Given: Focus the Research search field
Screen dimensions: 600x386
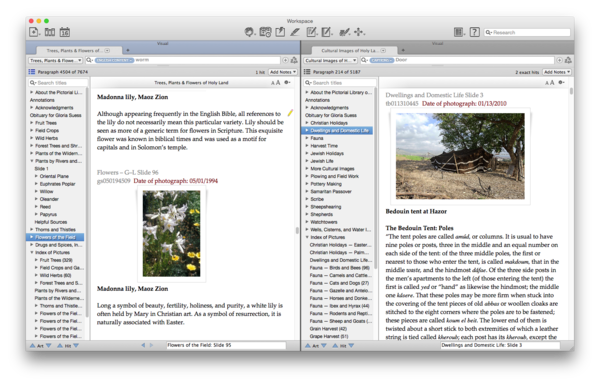Looking at the screenshot, I should (527, 33).
